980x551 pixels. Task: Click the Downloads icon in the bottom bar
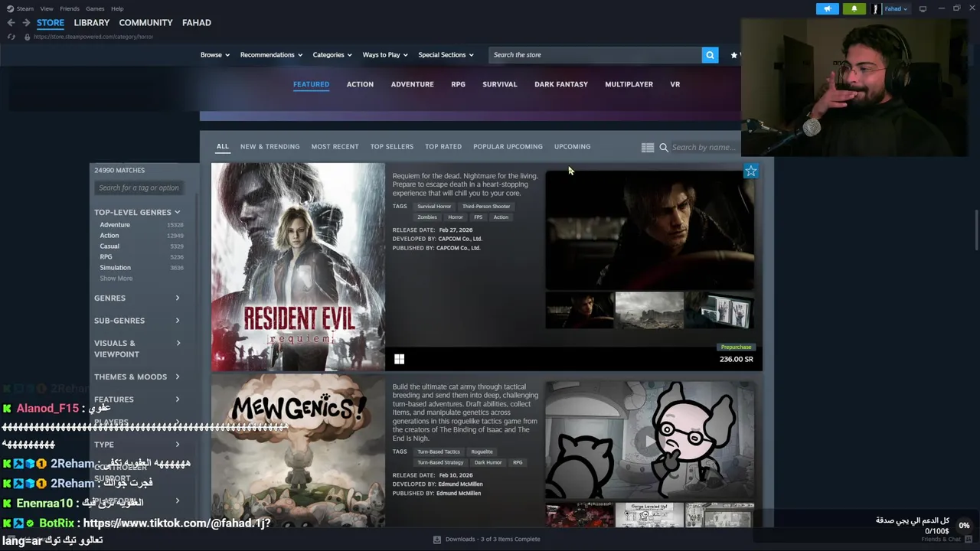[x=437, y=540]
